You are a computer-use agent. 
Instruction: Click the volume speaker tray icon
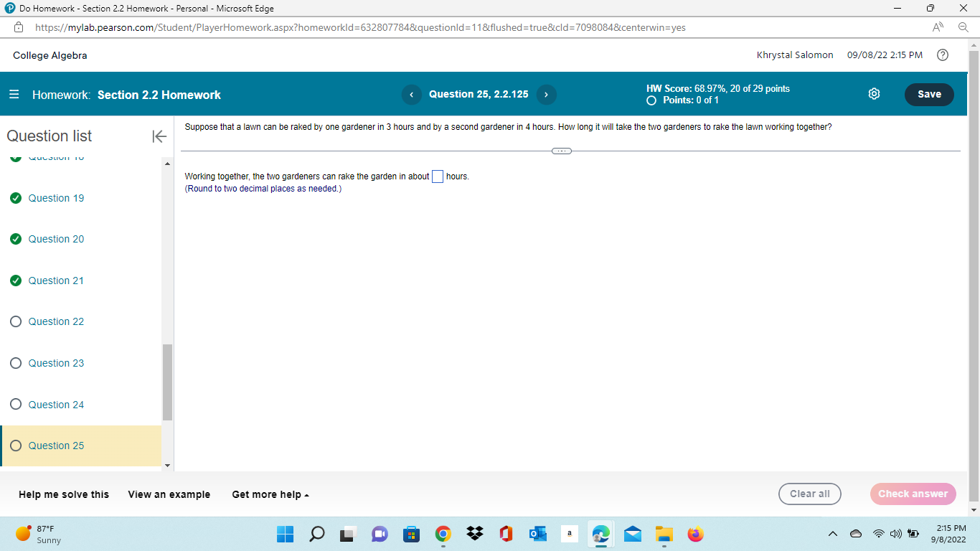tap(895, 534)
